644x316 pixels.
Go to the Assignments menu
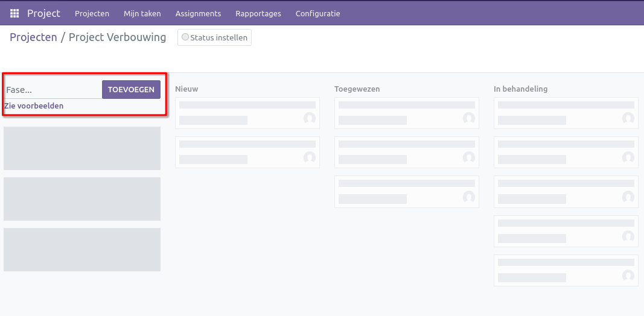point(198,13)
